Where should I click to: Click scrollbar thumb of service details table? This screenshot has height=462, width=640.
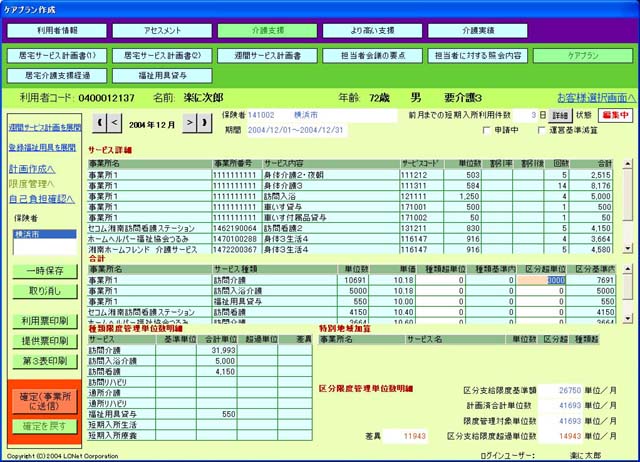click(627, 196)
